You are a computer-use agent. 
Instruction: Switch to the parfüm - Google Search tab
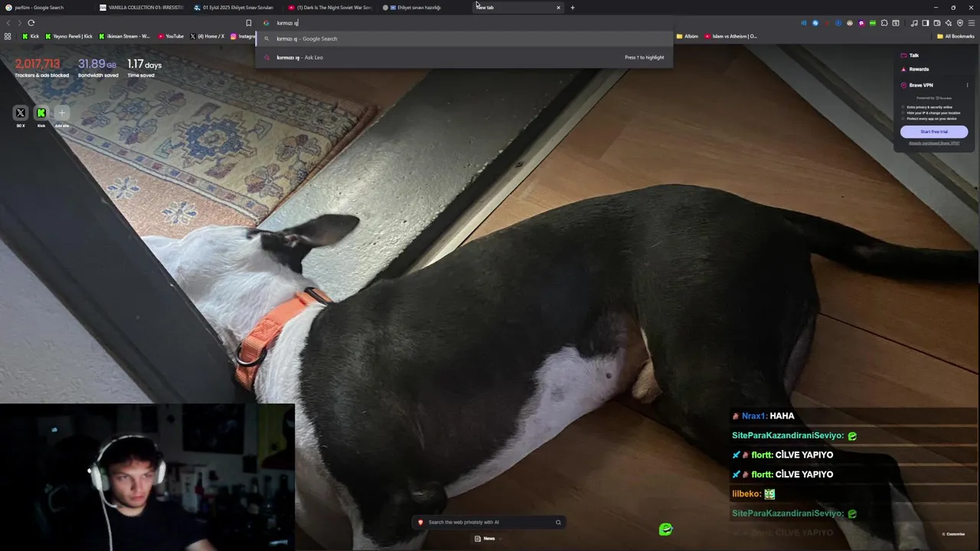[46, 8]
